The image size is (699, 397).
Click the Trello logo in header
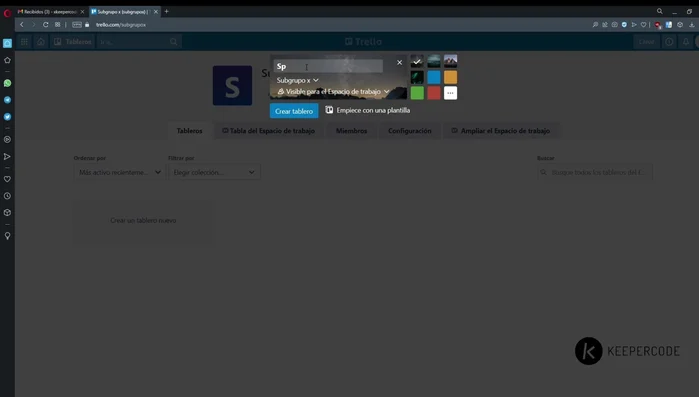(x=363, y=41)
